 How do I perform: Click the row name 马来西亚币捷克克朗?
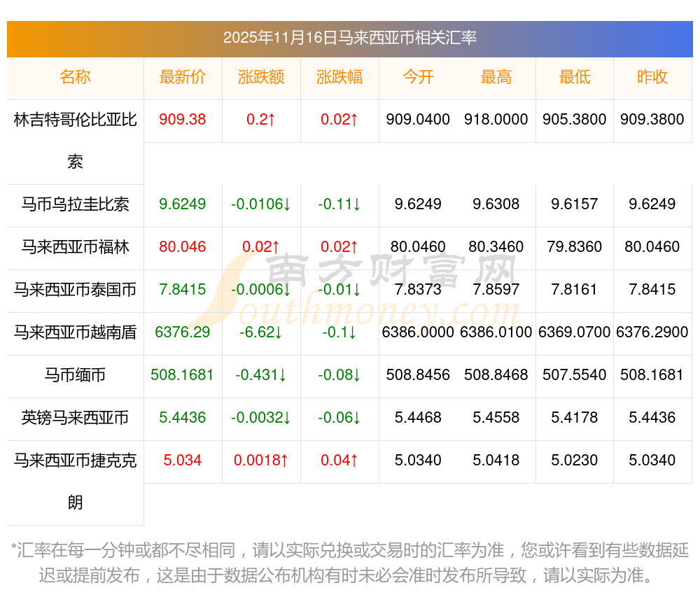pos(75,482)
